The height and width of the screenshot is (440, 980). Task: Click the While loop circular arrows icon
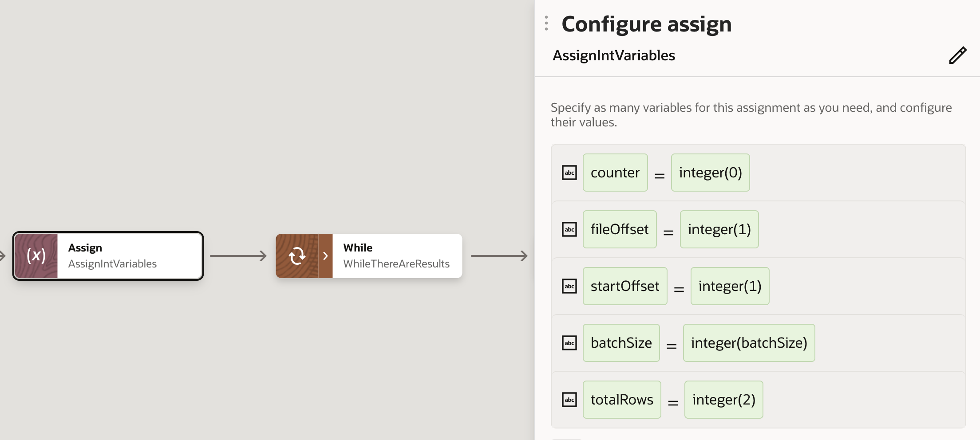[297, 256]
